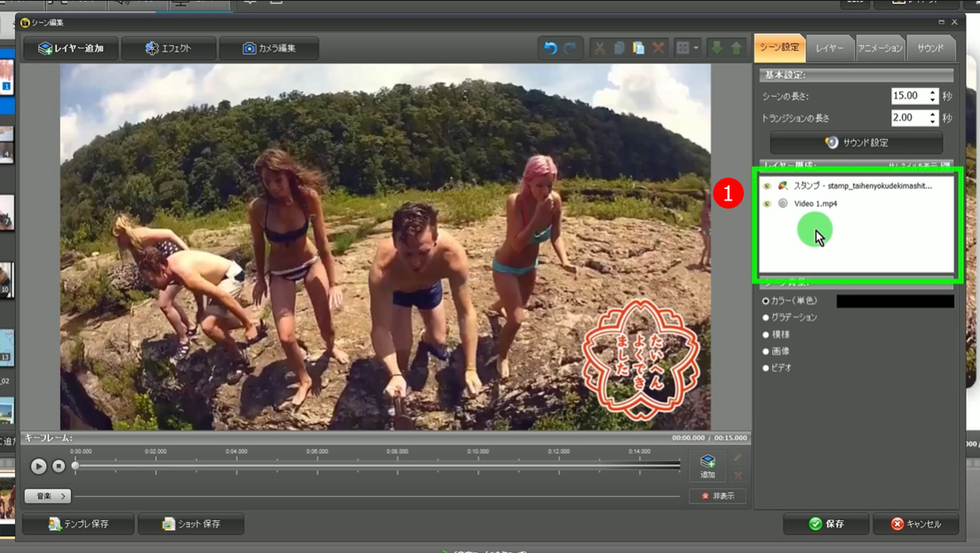Open the grid alignment dropdown arrow
The width and height of the screenshot is (980, 553).
(x=697, y=48)
